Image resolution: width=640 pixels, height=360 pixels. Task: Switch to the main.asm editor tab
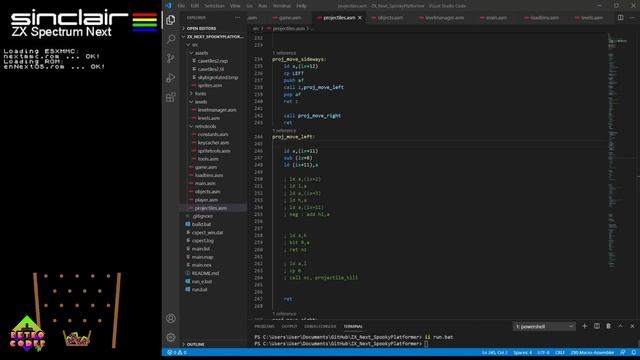tap(496, 18)
